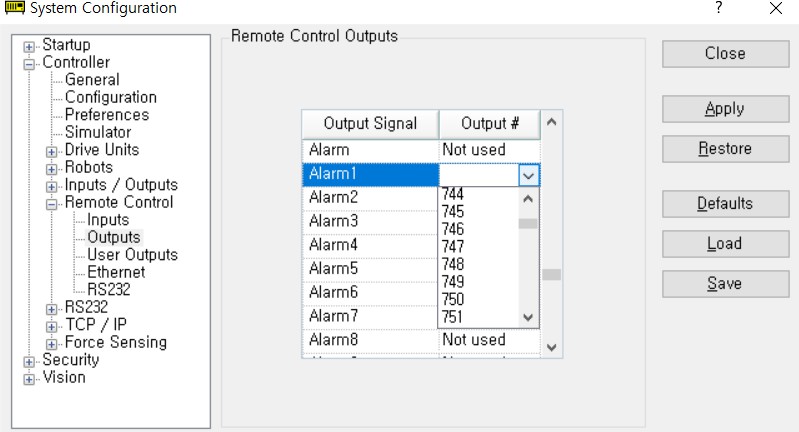Open the Alarm1 output dropdown arrow

(528, 176)
